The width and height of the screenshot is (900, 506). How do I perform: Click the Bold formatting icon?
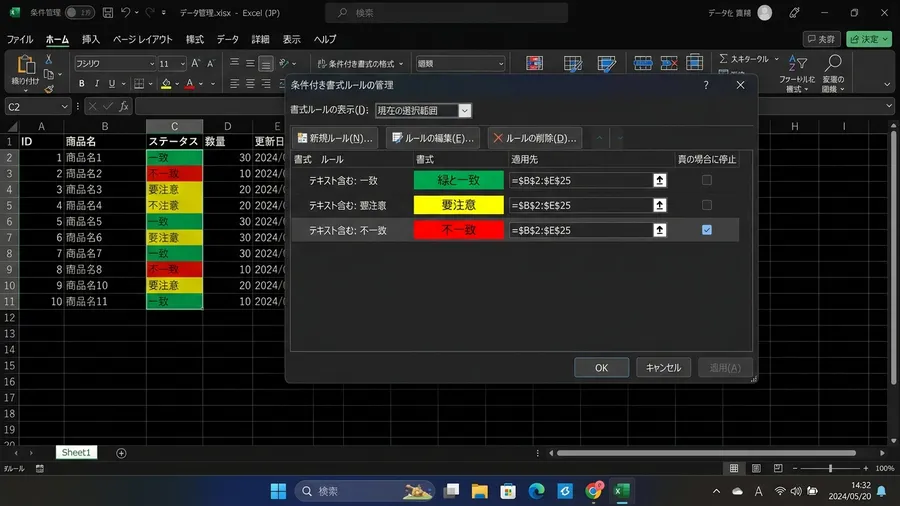[x=82, y=84]
